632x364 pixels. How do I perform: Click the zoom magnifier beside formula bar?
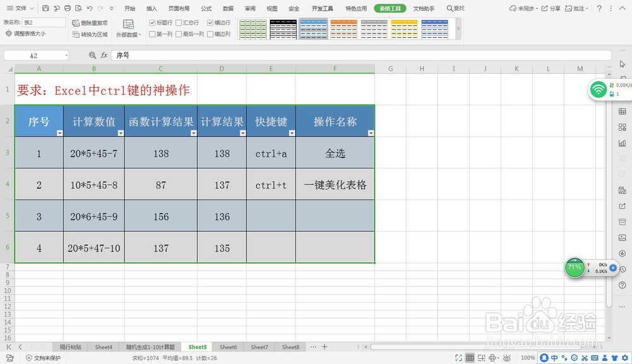point(92,55)
